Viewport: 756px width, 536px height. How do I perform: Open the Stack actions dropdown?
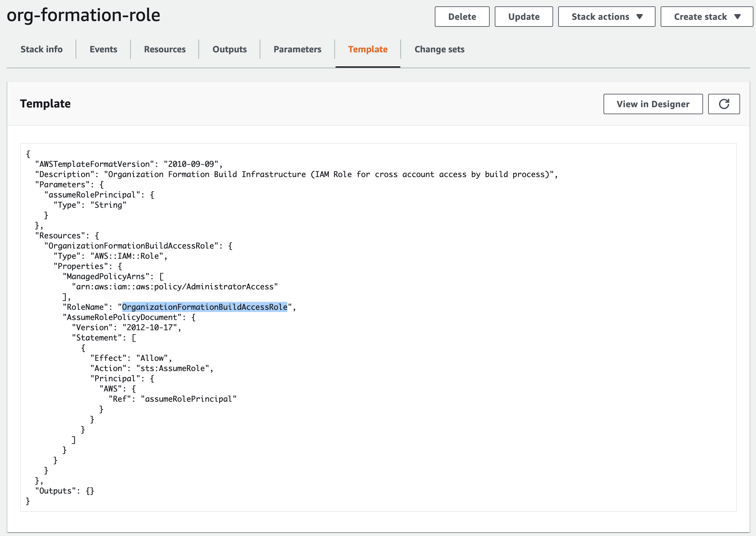(606, 17)
